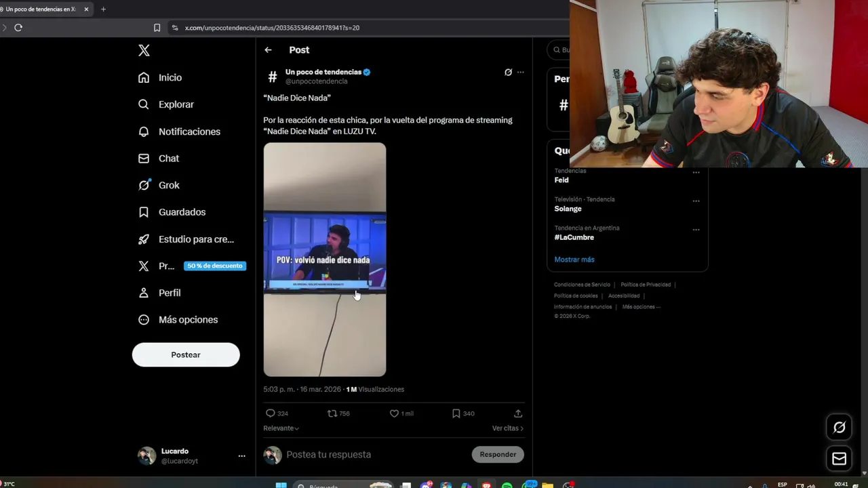Click the repost icon with 756
The height and width of the screenshot is (488, 868).
coord(338,413)
